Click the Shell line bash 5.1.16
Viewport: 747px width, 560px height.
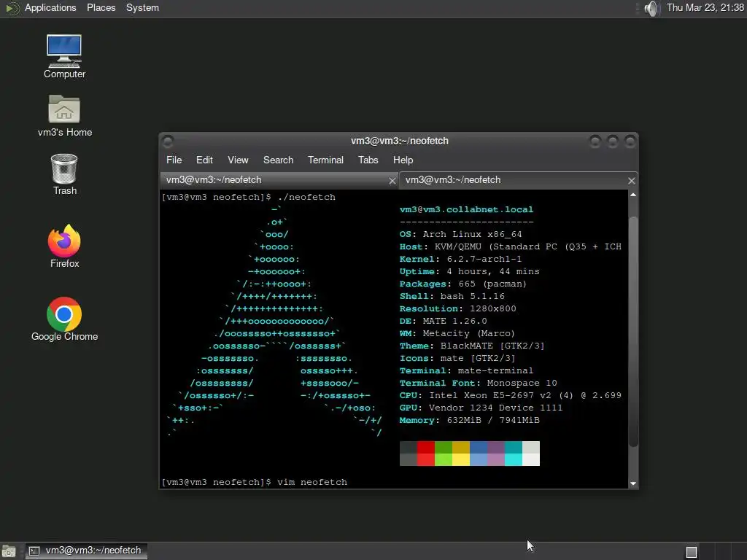(452, 296)
